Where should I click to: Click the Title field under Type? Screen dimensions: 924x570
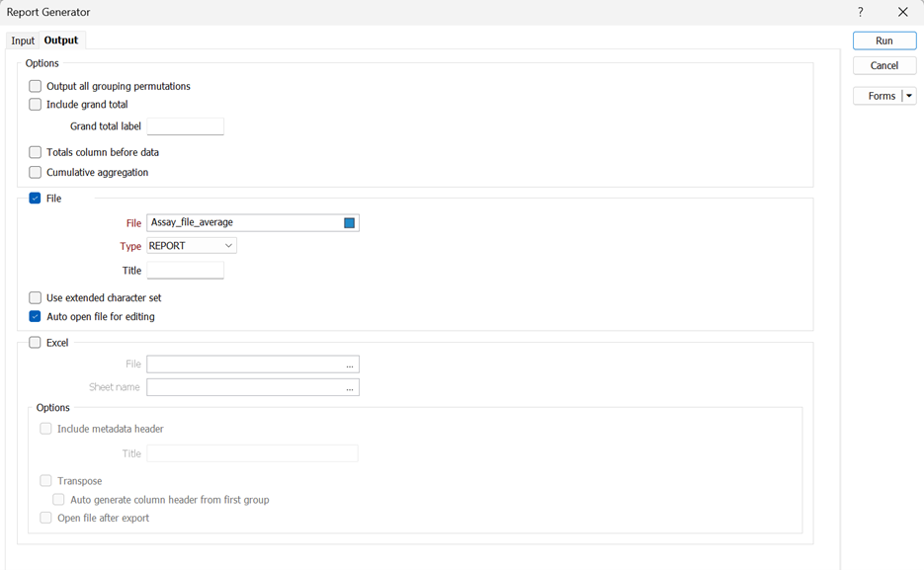click(x=185, y=270)
